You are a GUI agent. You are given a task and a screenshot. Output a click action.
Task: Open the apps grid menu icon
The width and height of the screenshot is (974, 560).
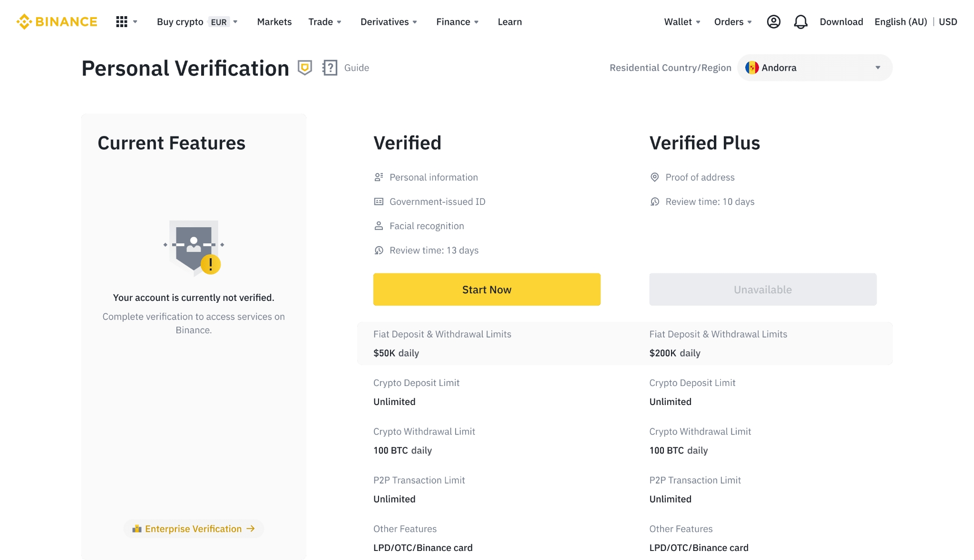[122, 22]
